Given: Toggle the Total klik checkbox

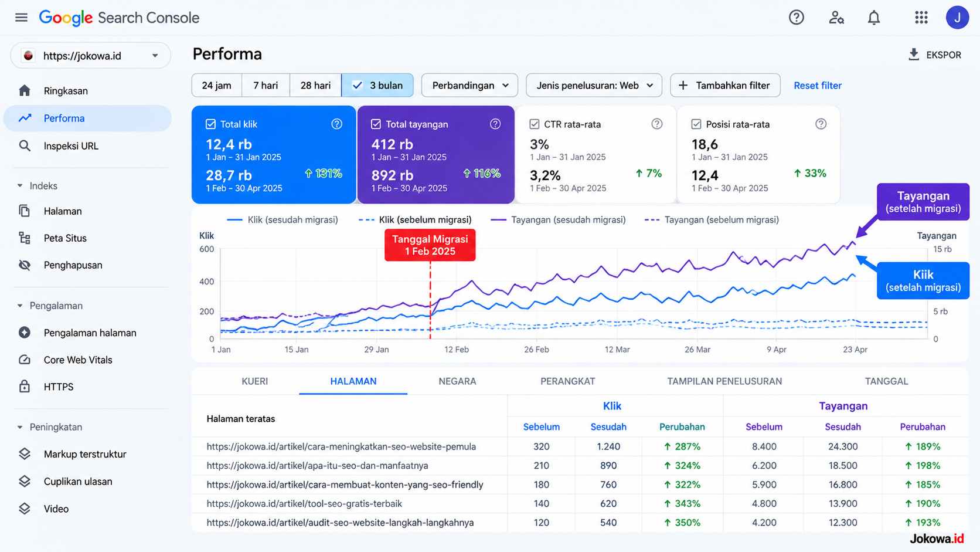Looking at the screenshot, I should click(210, 124).
